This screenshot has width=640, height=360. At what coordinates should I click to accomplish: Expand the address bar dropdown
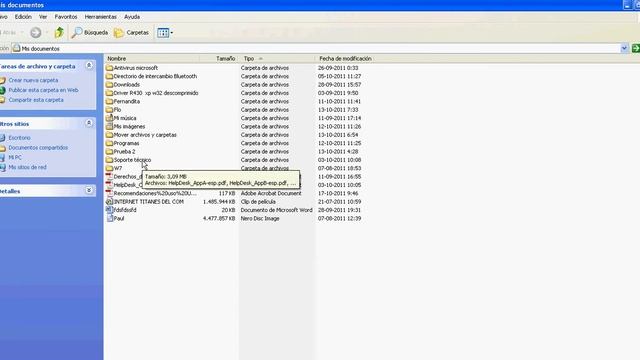click(x=624, y=48)
